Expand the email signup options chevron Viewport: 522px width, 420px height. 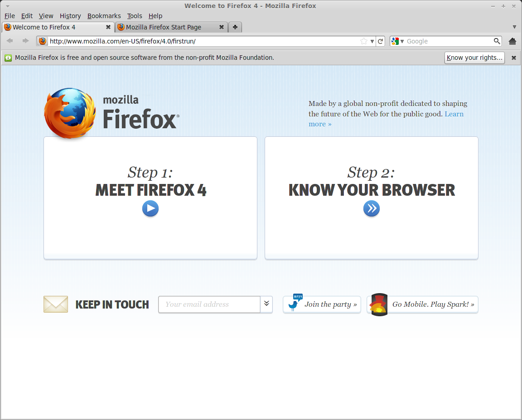pos(266,304)
